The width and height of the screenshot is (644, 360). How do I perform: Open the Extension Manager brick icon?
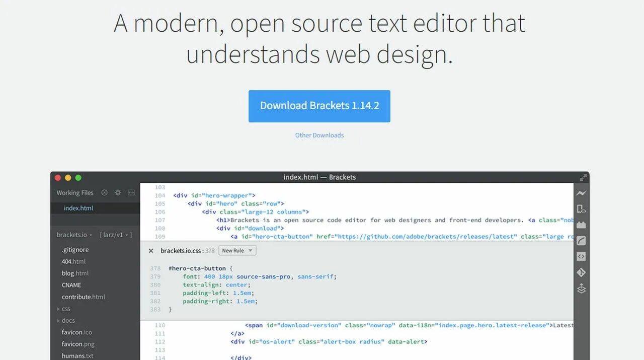pos(581,225)
